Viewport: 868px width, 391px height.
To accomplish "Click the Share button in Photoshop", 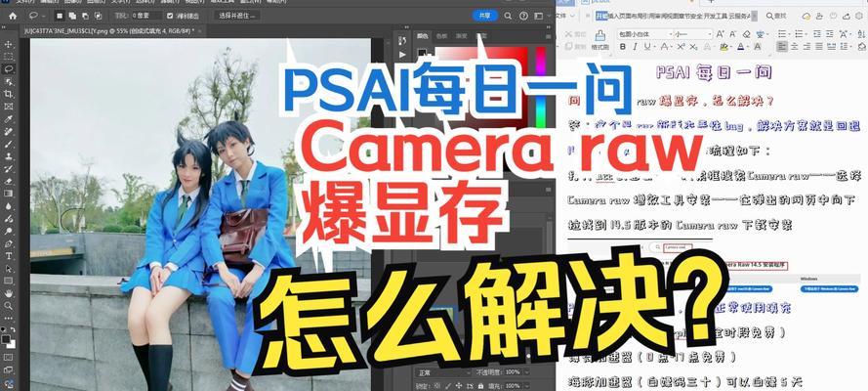I will (485, 16).
